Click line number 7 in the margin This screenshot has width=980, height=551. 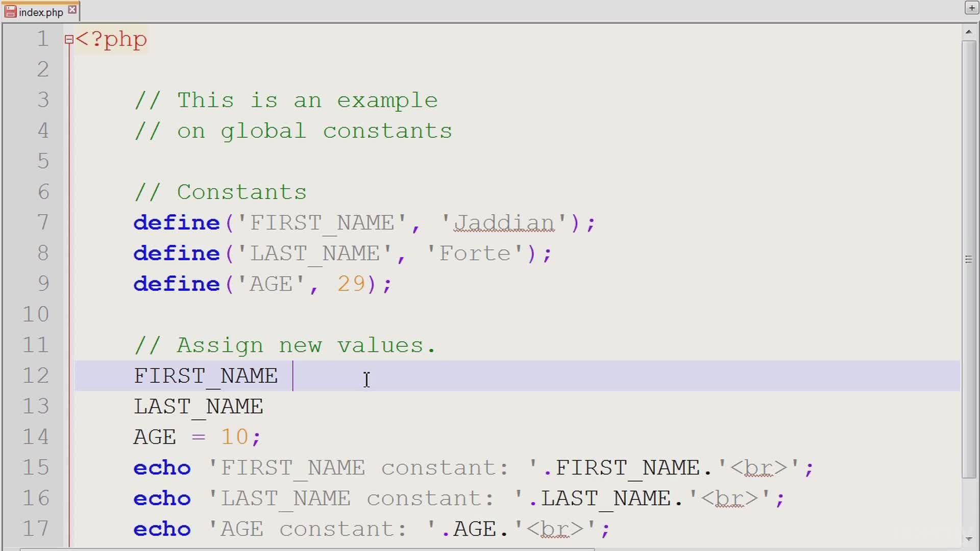point(43,223)
